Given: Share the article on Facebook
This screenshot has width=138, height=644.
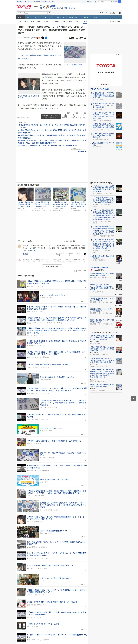Looking at the screenshot, I should point(46,38).
